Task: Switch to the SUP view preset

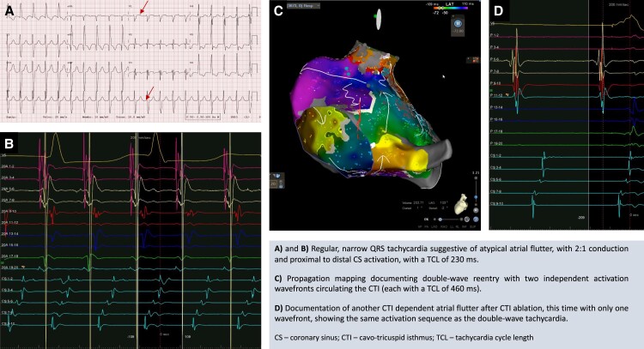Action: (473, 226)
